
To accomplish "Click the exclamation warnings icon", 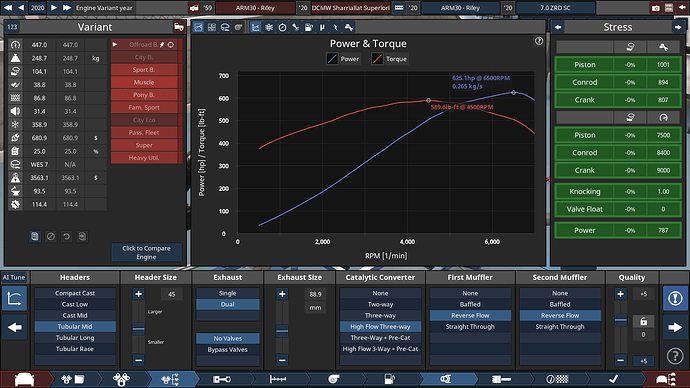I will [675, 299].
